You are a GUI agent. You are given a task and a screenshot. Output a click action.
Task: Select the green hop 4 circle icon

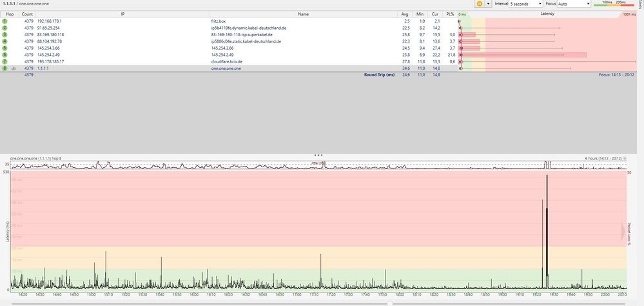5,41
